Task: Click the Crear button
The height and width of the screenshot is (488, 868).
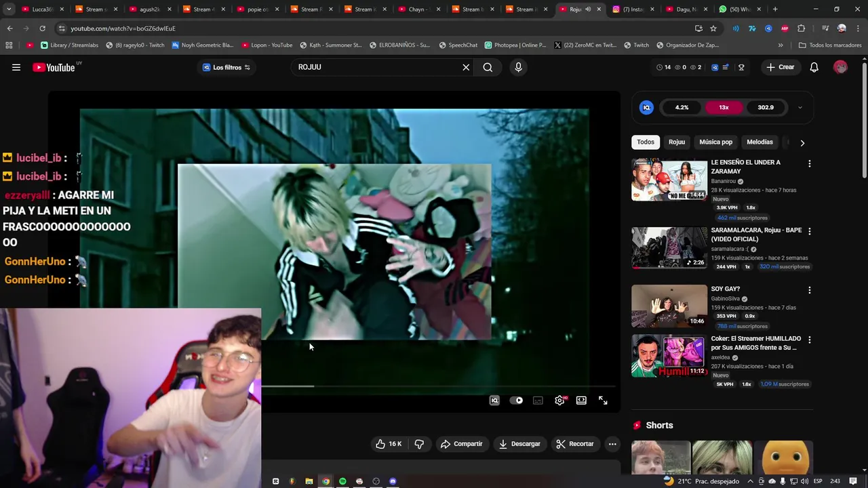Action: 780,67
